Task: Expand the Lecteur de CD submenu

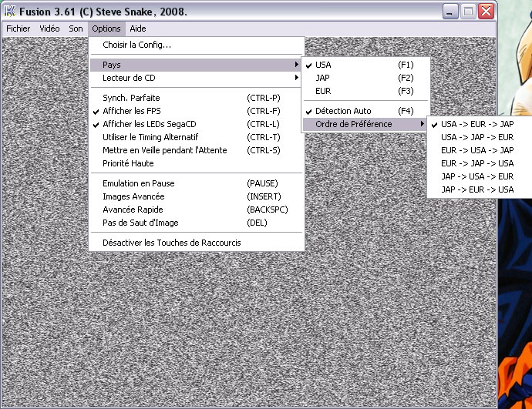Action: coord(197,78)
